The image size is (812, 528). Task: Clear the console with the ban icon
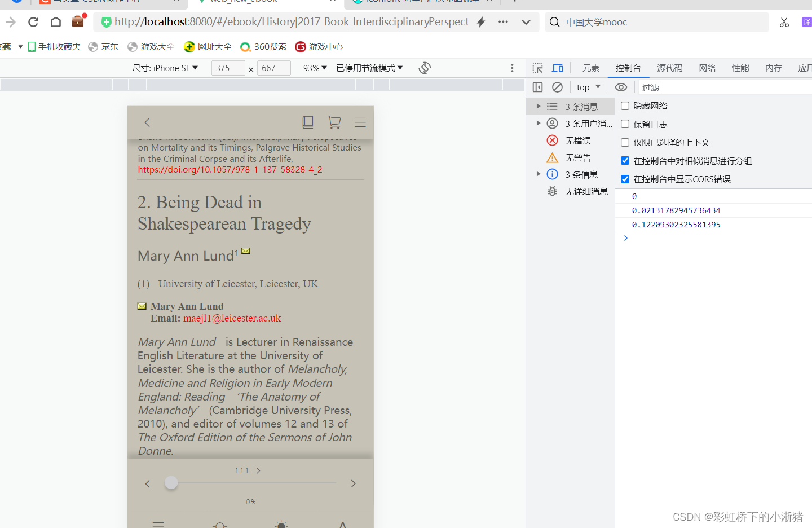click(x=557, y=87)
